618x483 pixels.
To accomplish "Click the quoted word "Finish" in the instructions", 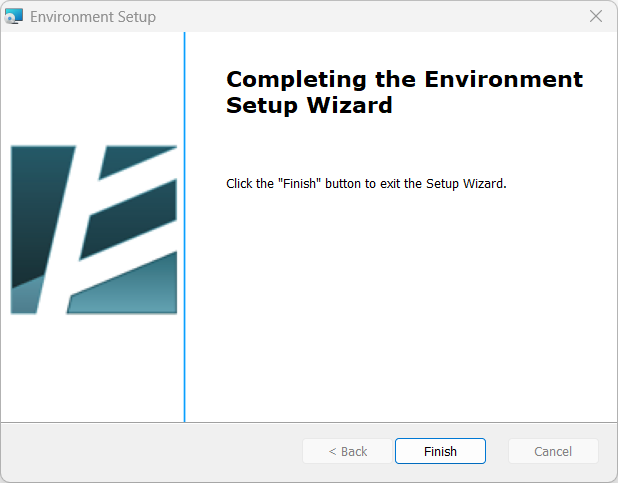I will click(x=300, y=184).
